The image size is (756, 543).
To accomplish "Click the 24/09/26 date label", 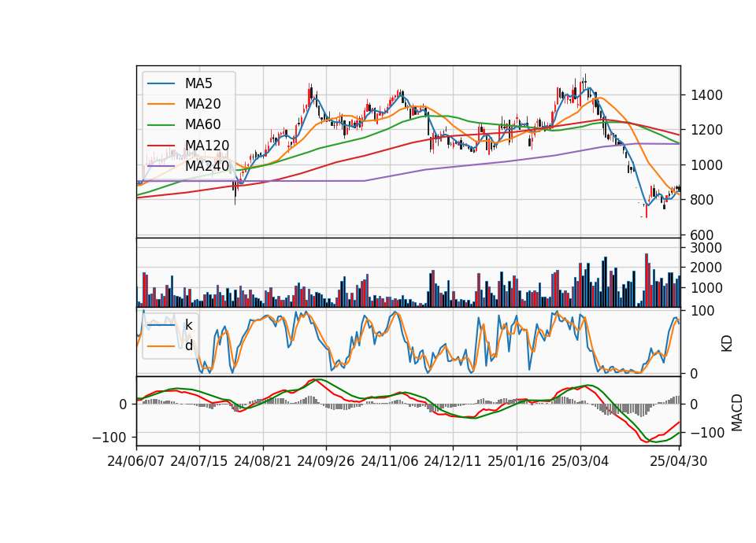I will (326, 461).
